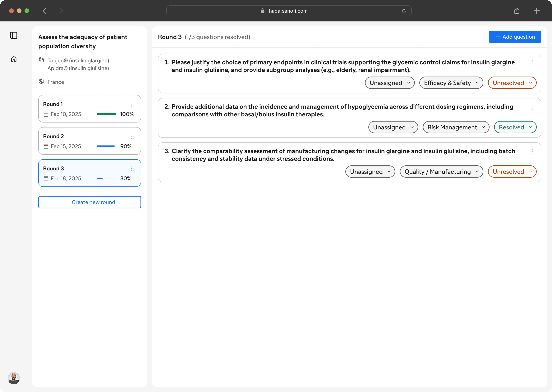Open a new browser tab
This screenshot has height=392, width=552.
click(x=536, y=11)
